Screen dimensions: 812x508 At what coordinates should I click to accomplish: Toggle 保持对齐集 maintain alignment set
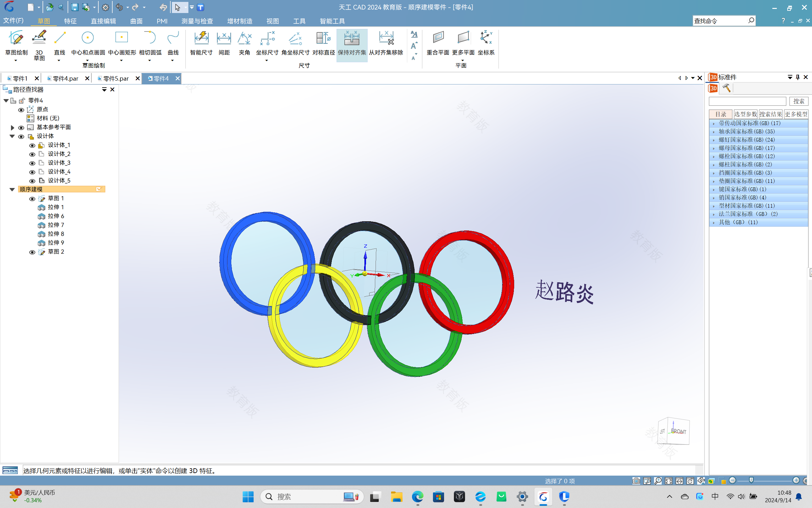pos(352,45)
